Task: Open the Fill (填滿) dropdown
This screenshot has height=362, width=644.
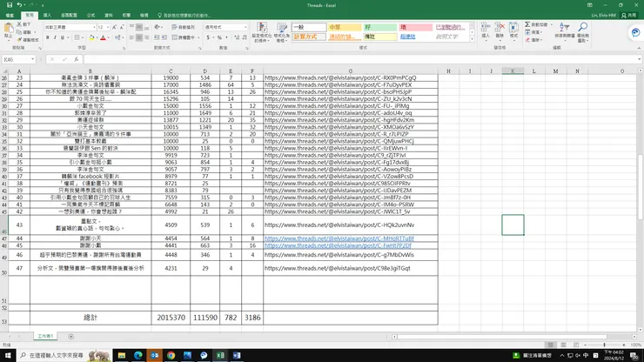Action: [533, 32]
